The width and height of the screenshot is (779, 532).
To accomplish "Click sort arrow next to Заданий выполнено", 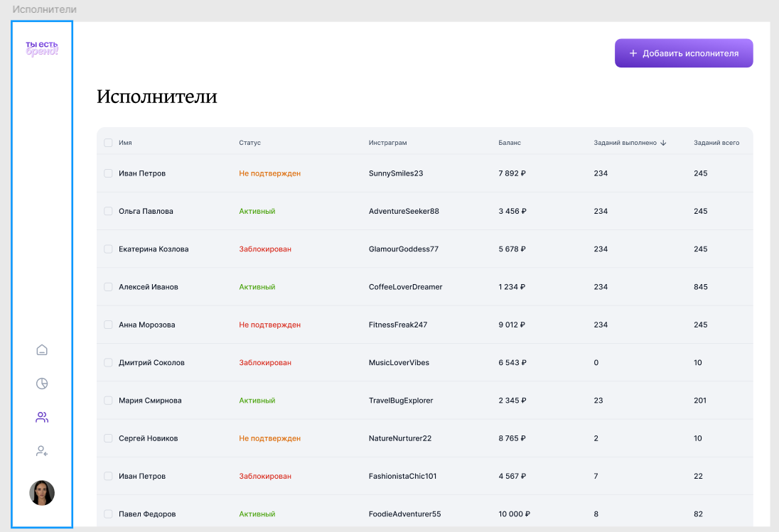I will pos(663,143).
